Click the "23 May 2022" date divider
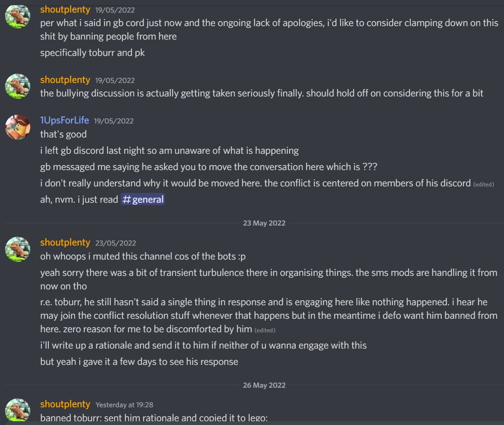The height and width of the screenshot is (425, 504). tap(264, 223)
